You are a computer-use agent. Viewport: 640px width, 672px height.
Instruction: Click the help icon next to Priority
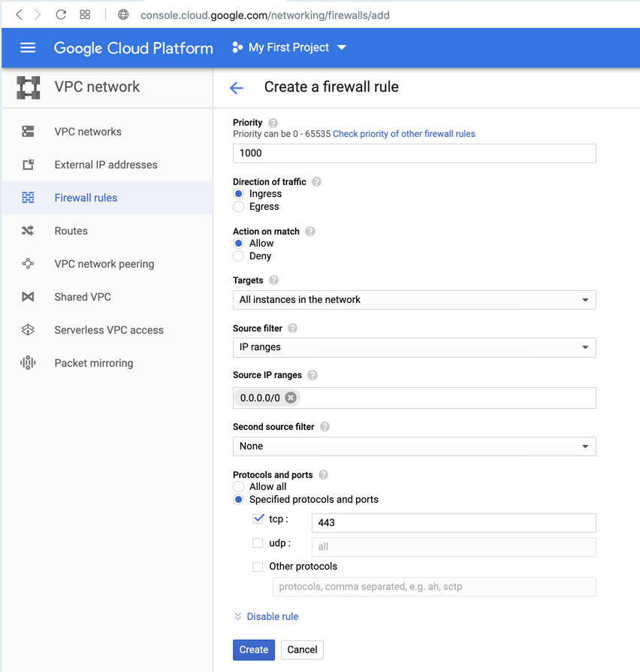(273, 123)
